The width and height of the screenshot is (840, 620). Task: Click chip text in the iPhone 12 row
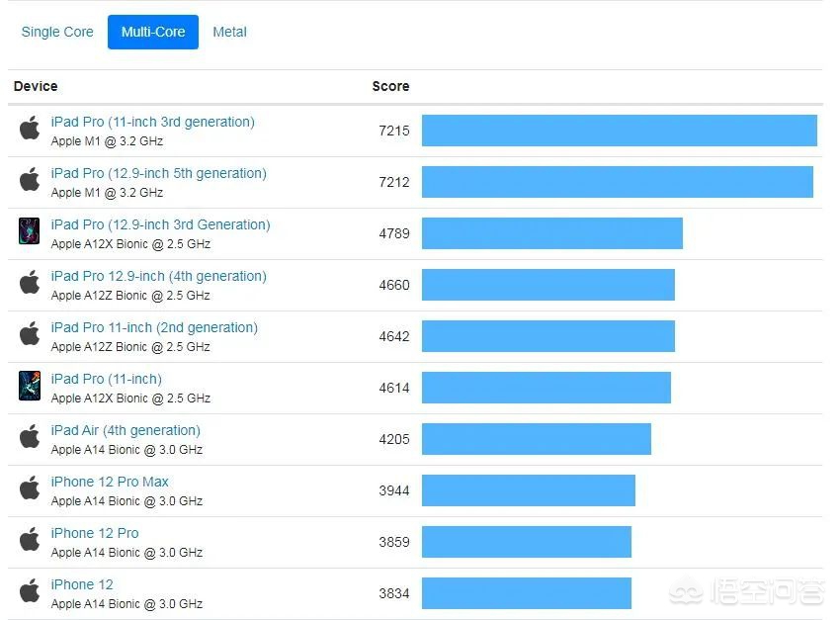(x=126, y=604)
